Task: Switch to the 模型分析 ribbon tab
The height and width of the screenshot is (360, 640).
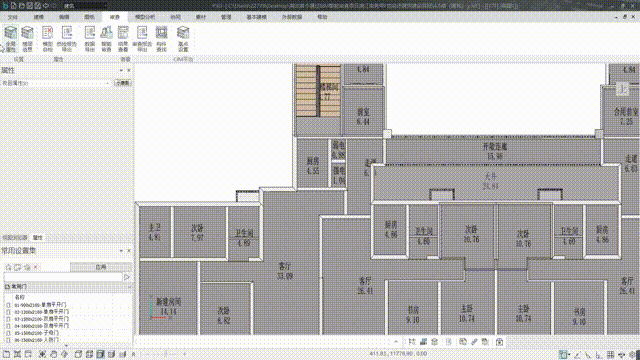Action: 145,17
